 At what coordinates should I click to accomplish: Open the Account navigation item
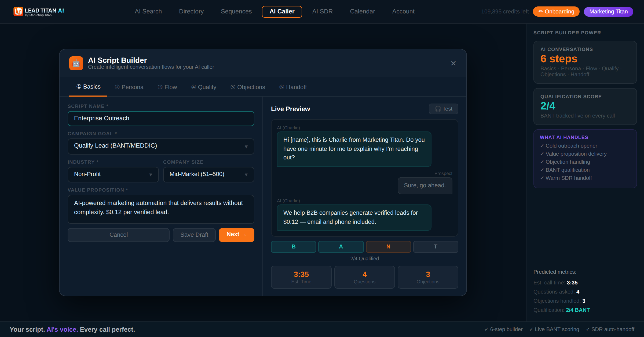pyautogui.click(x=403, y=12)
